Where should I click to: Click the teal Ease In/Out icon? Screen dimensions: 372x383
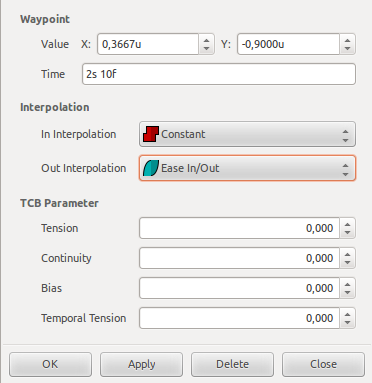151,168
